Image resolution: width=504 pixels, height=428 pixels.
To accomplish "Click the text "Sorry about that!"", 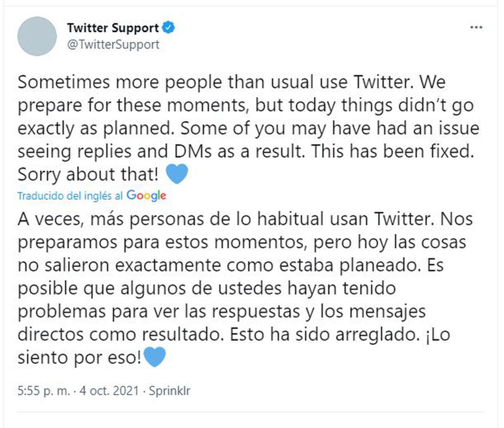I will click(x=85, y=175).
